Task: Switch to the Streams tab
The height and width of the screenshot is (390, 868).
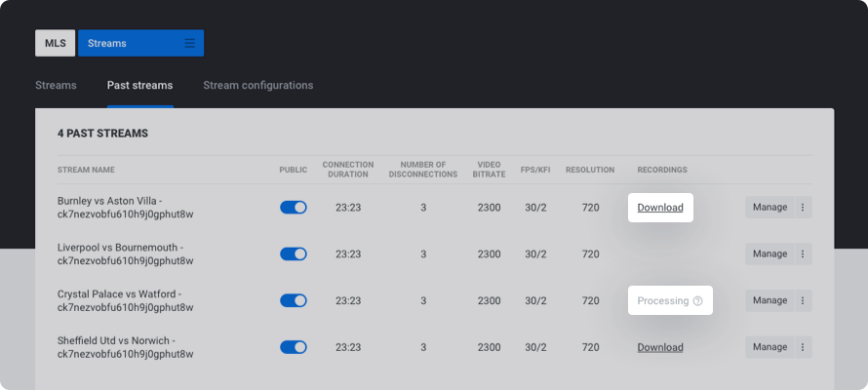Action: pyautogui.click(x=56, y=85)
